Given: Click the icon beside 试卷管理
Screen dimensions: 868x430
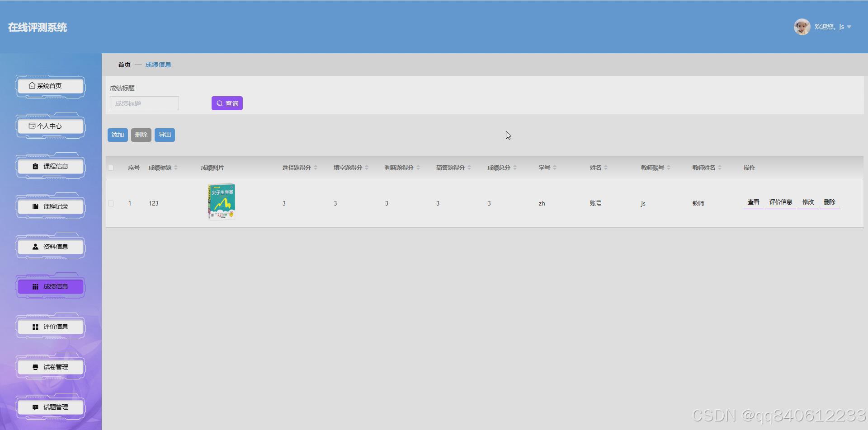Looking at the screenshot, I should 35,367.
